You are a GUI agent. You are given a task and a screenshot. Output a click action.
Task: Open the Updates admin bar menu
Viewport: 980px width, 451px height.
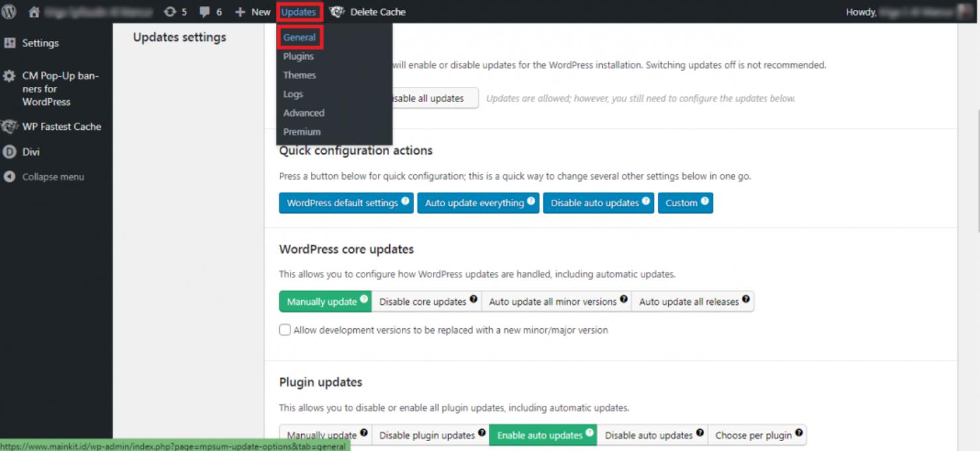299,12
